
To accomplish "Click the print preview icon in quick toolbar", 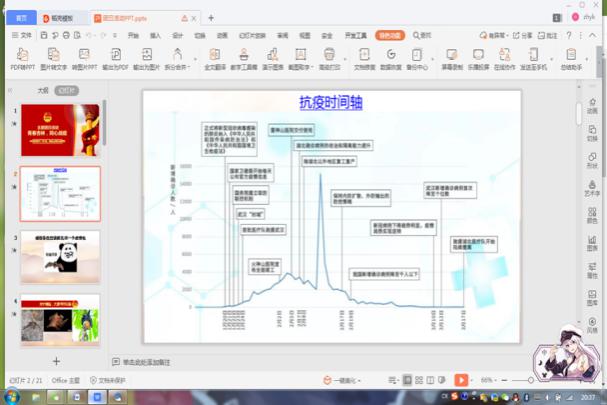I will [x=77, y=35].
